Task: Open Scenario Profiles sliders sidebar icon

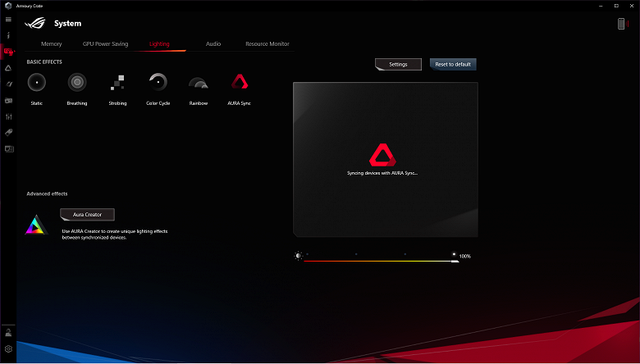Action: [x=8, y=116]
